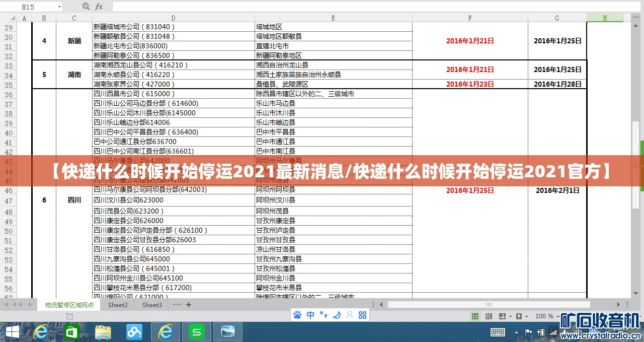Click the Baidu IME paw icon
Image resolution: width=644 pixels, height=342 pixels.
pos(297,315)
